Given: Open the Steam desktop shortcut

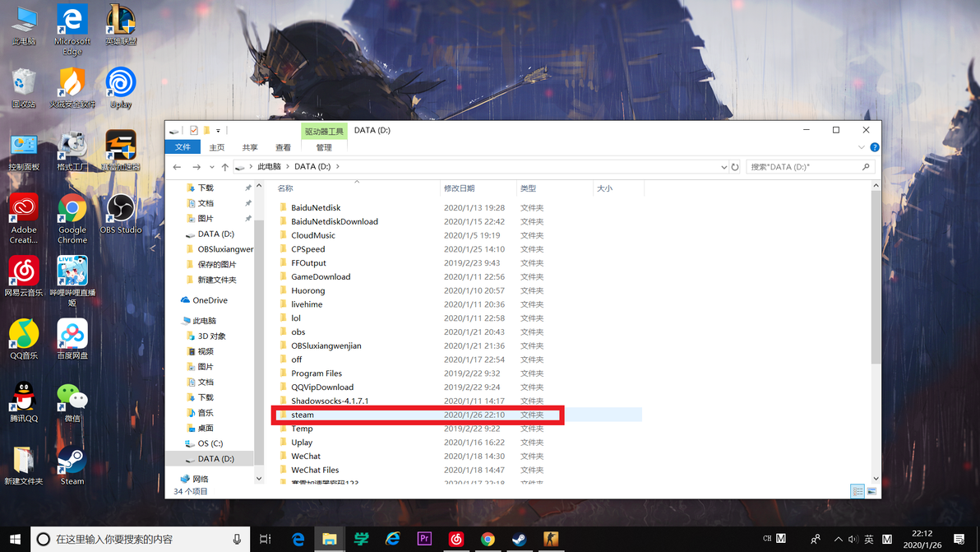Looking at the screenshot, I should (x=72, y=466).
